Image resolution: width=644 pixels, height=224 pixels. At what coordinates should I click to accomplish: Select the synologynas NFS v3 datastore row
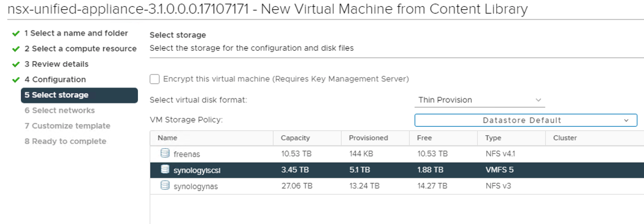click(x=397, y=186)
